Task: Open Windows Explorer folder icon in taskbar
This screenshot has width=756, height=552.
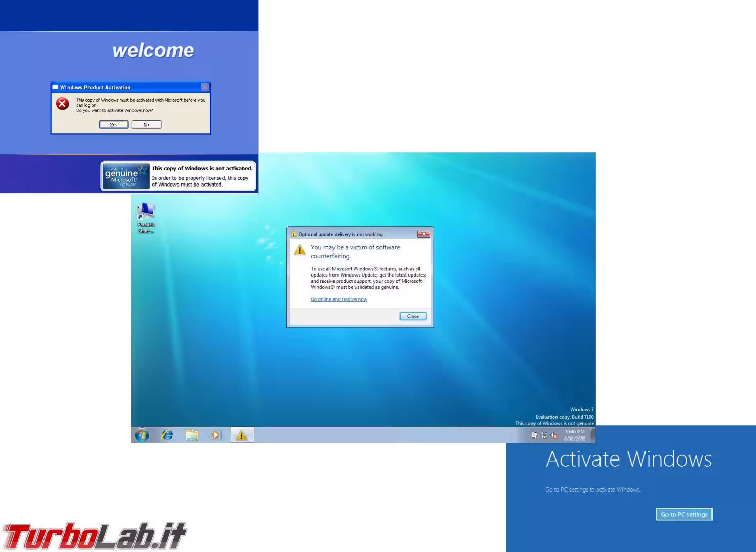Action: (192, 435)
